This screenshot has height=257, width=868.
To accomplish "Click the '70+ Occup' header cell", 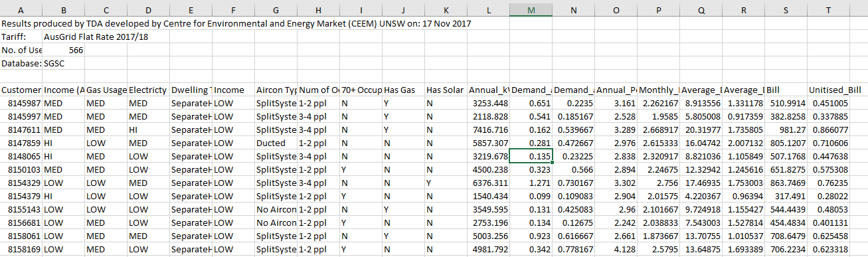I will click(x=361, y=90).
